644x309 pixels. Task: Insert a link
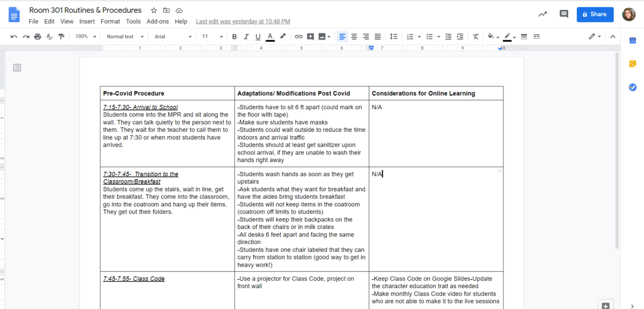click(298, 37)
